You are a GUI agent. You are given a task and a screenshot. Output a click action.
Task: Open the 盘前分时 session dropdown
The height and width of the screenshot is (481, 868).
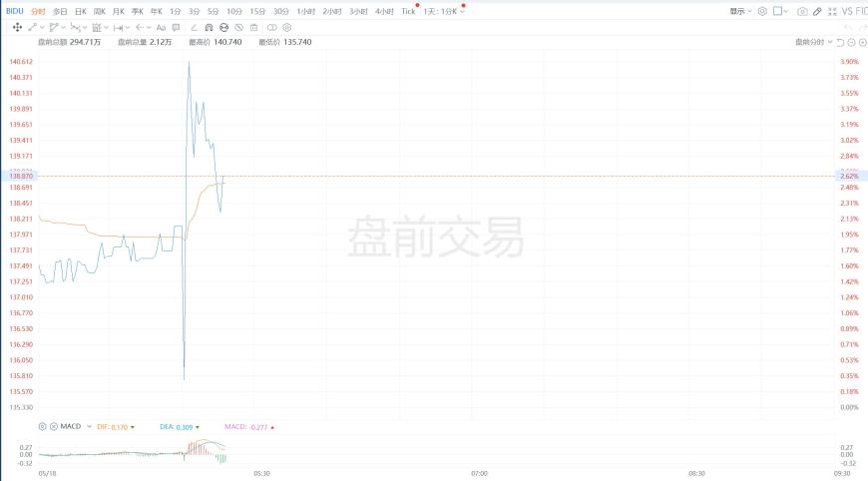(x=814, y=42)
